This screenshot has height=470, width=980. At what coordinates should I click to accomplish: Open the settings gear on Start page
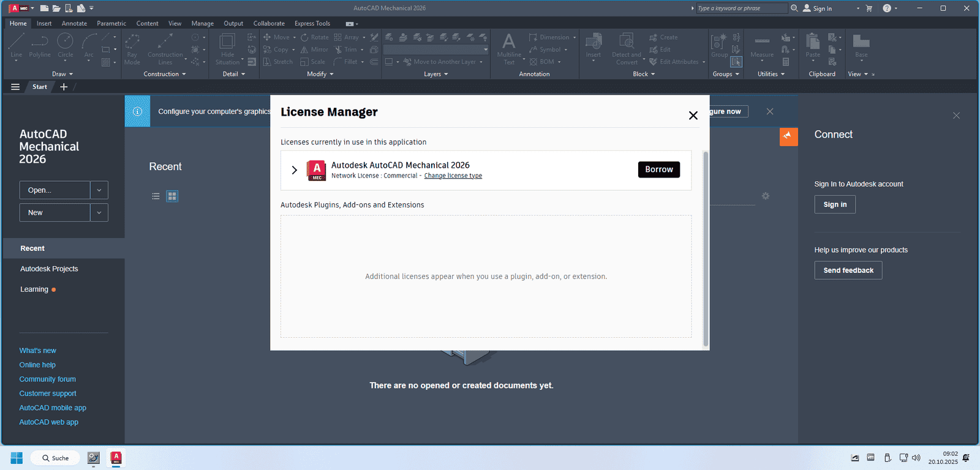tap(766, 196)
